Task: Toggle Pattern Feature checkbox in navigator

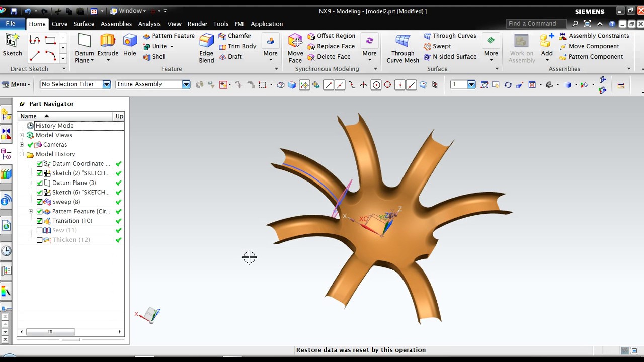Action: click(x=40, y=212)
